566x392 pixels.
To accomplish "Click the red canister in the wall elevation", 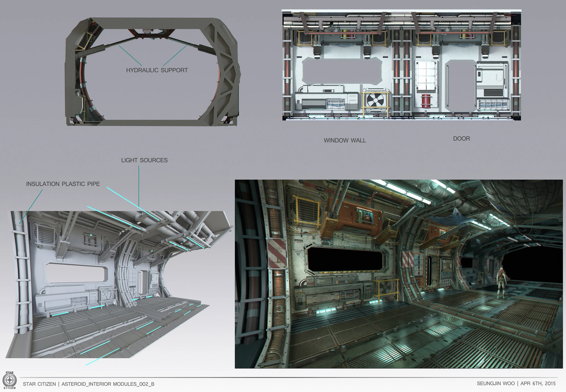I will [425, 101].
